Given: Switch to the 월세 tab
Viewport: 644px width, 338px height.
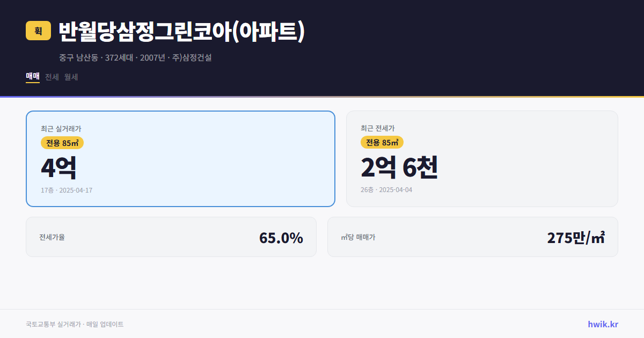Looking at the screenshot, I should 71,77.
